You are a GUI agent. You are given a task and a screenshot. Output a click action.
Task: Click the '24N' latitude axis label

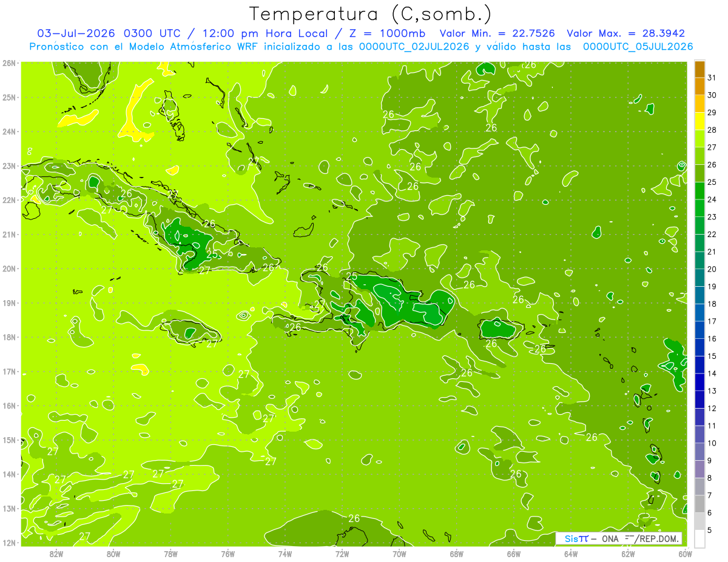tap(8, 132)
